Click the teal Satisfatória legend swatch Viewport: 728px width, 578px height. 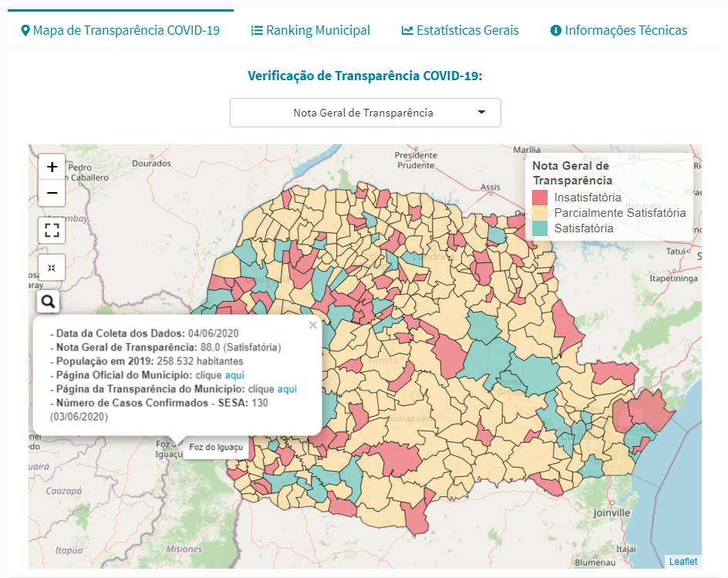coord(540,228)
